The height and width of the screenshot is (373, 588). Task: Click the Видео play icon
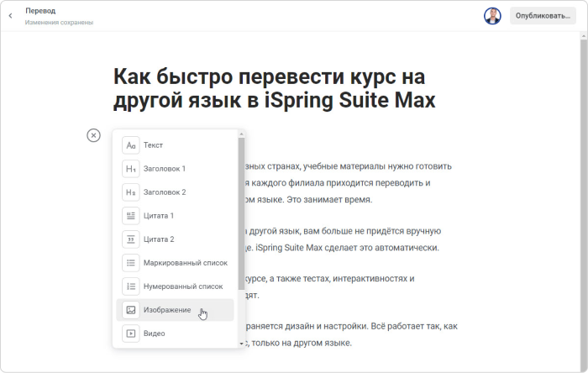[130, 334]
